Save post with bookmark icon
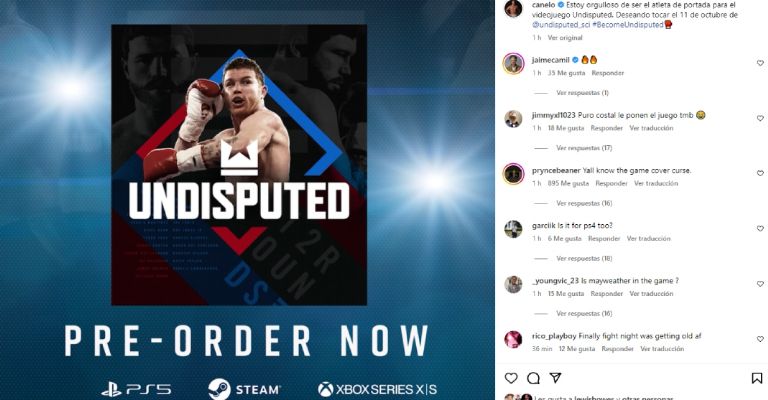The image size is (768, 400). pyautogui.click(x=757, y=378)
